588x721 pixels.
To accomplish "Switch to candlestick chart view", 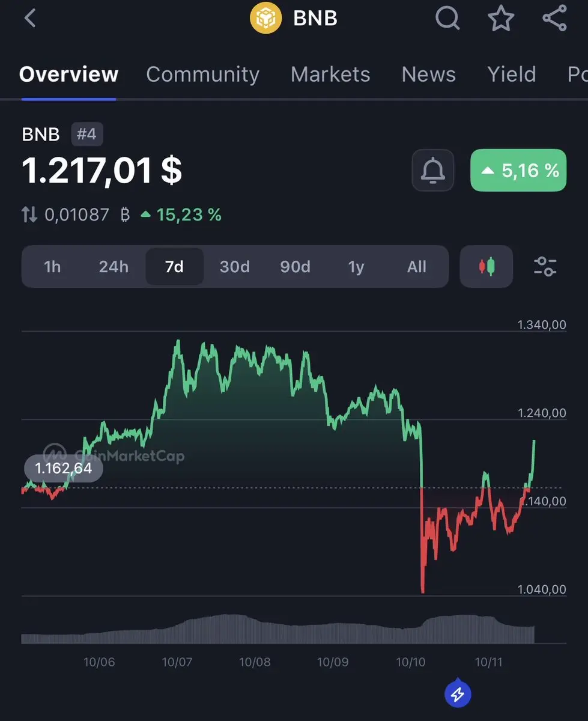I will click(486, 266).
